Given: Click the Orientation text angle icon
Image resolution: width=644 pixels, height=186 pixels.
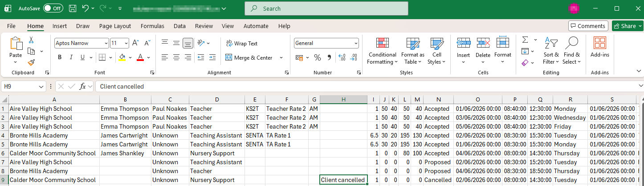Looking at the screenshot, I should (201, 43).
